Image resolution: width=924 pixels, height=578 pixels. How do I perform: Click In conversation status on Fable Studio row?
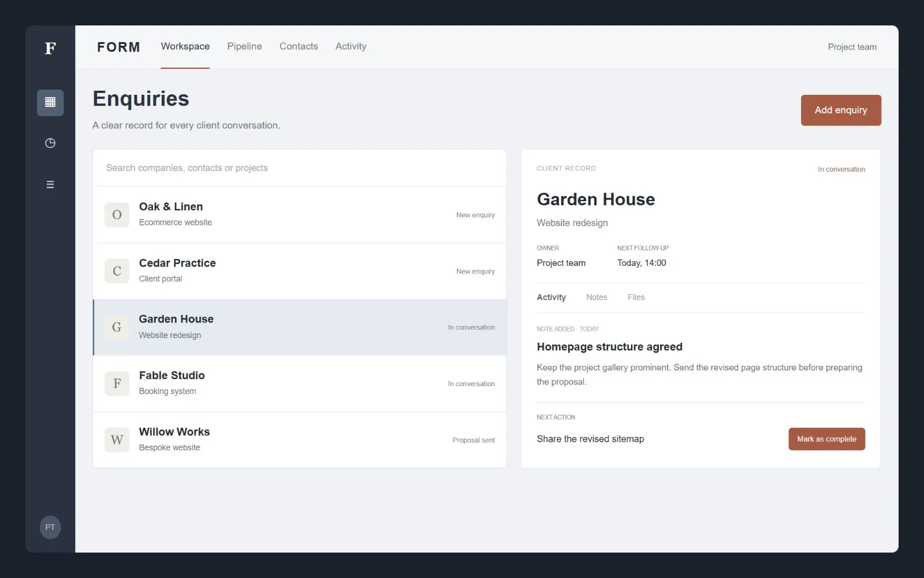tap(471, 384)
